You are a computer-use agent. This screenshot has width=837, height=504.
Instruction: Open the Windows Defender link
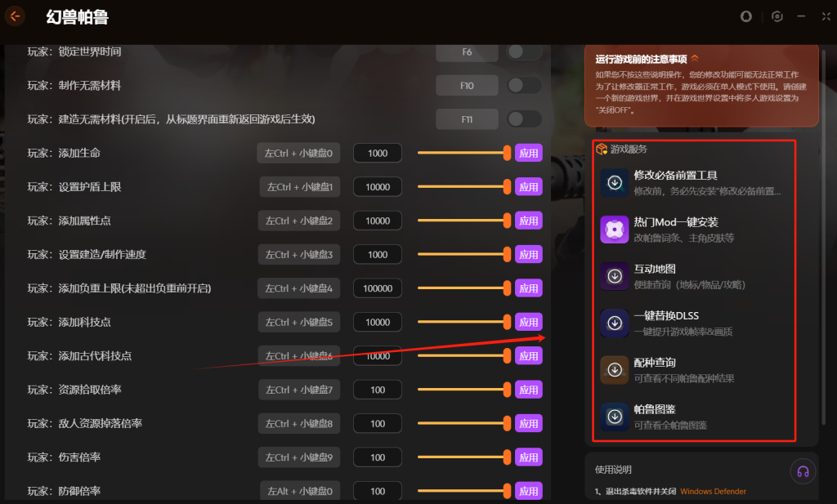click(x=713, y=491)
